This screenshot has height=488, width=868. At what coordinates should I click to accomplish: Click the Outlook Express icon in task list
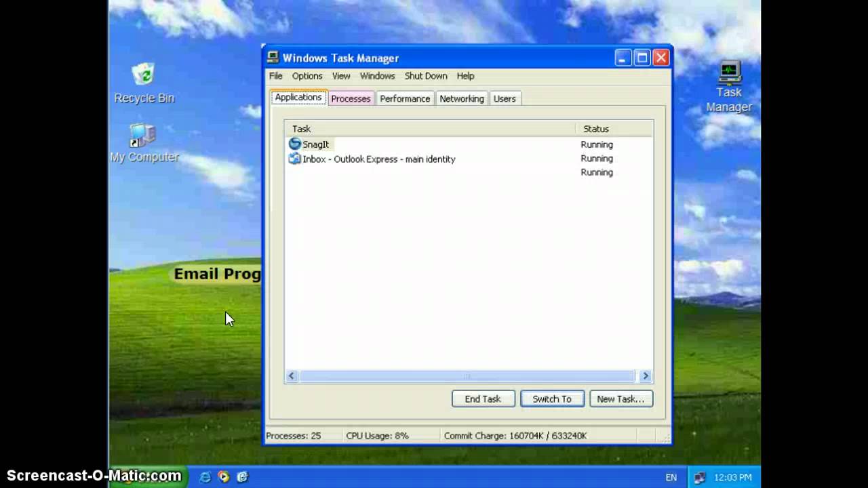(294, 159)
